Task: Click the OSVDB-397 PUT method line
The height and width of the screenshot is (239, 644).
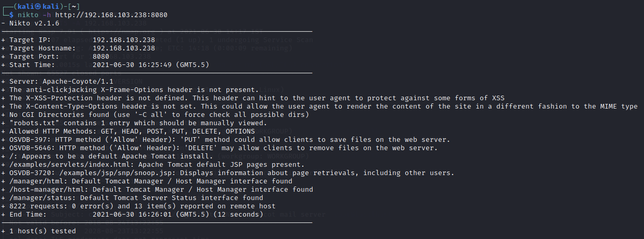Action: pyautogui.click(x=226, y=140)
